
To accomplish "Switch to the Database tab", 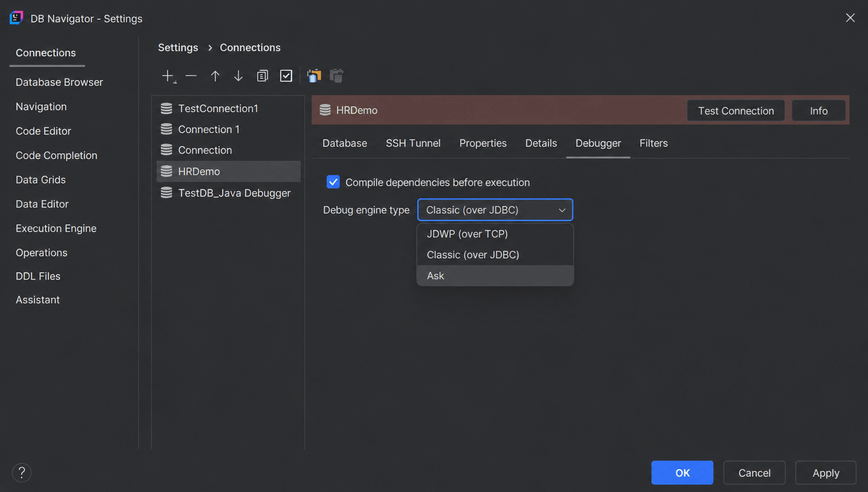I will [x=345, y=143].
